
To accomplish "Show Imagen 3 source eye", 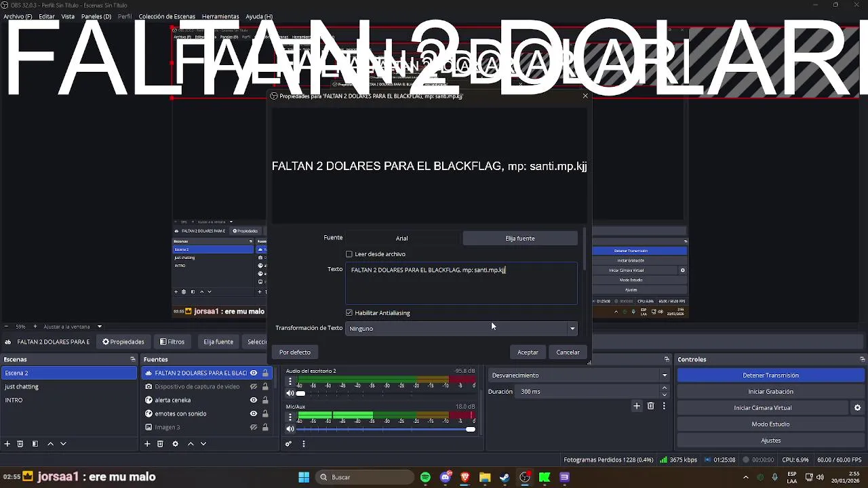I will pyautogui.click(x=254, y=427).
